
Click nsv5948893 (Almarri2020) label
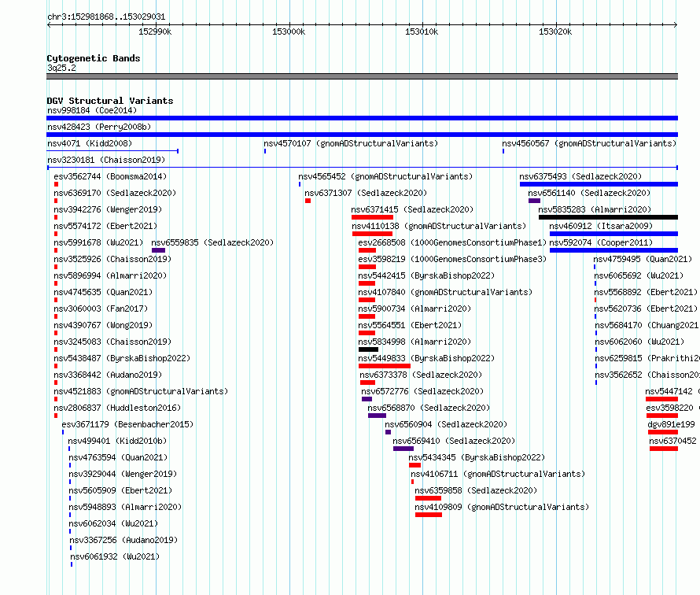tap(125, 507)
